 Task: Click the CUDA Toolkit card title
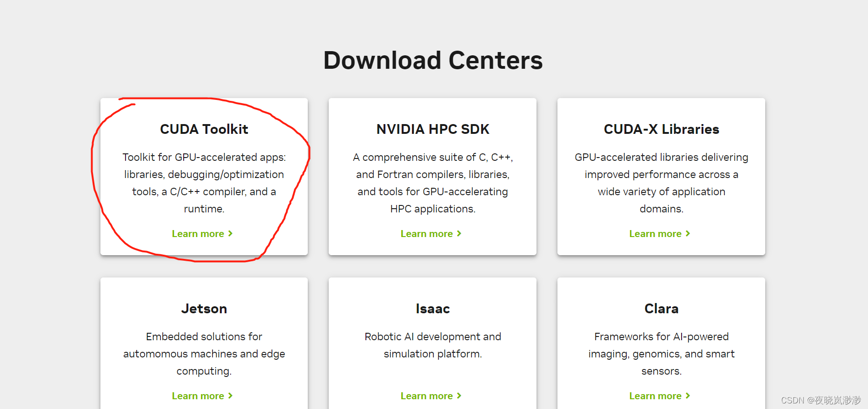(204, 129)
